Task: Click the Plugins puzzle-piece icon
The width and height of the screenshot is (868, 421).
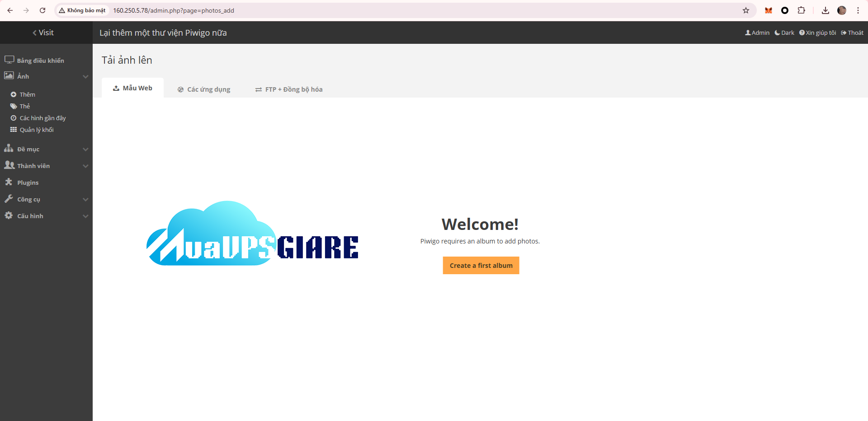Action: [9, 182]
